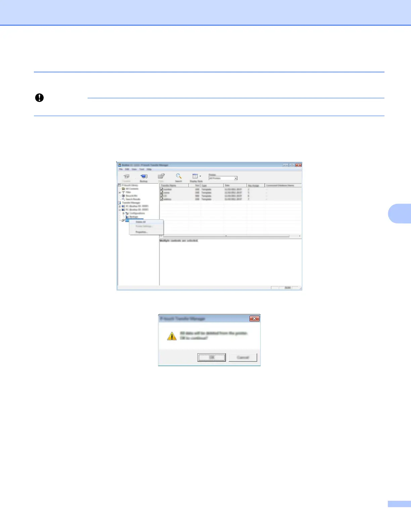Open the Tool menu

142,169
